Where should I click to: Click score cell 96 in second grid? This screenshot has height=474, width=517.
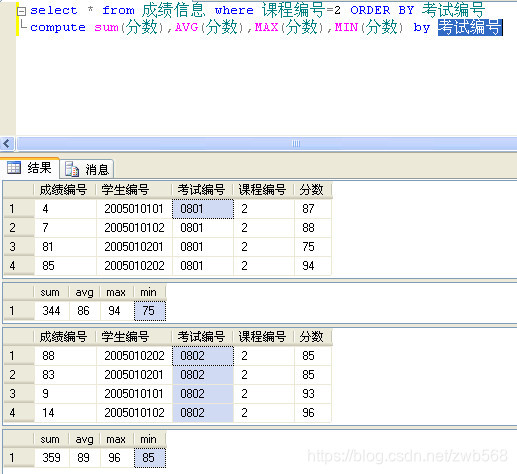(x=313, y=413)
